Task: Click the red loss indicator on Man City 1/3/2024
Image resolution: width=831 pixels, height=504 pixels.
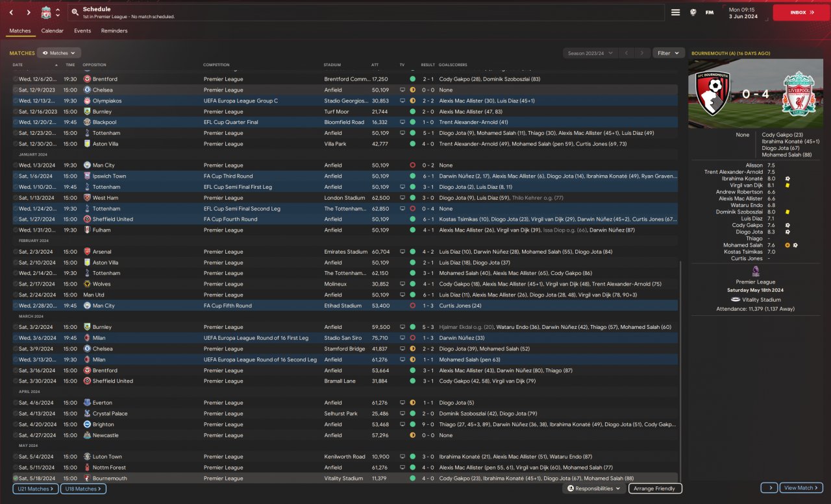Action: 412,165
